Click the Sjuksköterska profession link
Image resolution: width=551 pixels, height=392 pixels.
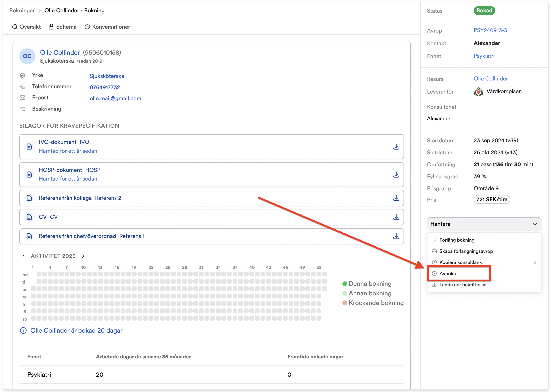107,76
